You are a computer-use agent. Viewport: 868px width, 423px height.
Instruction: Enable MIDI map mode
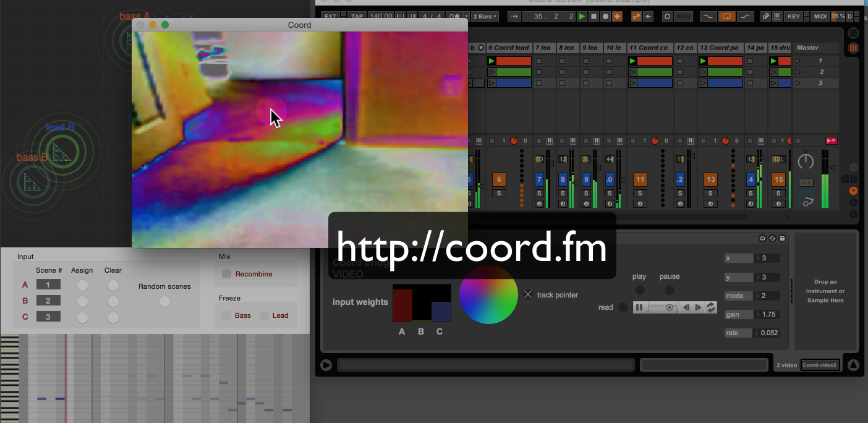tap(820, 16)
